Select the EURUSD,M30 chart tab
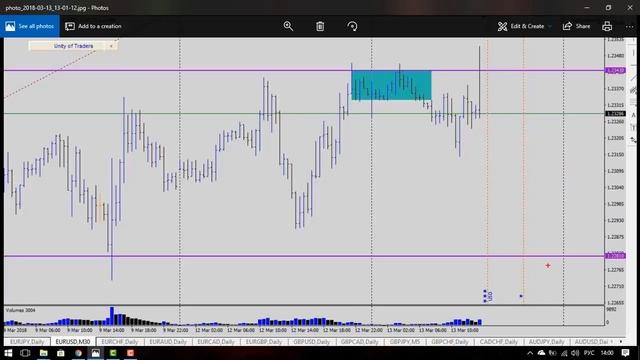The height and width of the screenshot is (360, 640). click(73, 342)
